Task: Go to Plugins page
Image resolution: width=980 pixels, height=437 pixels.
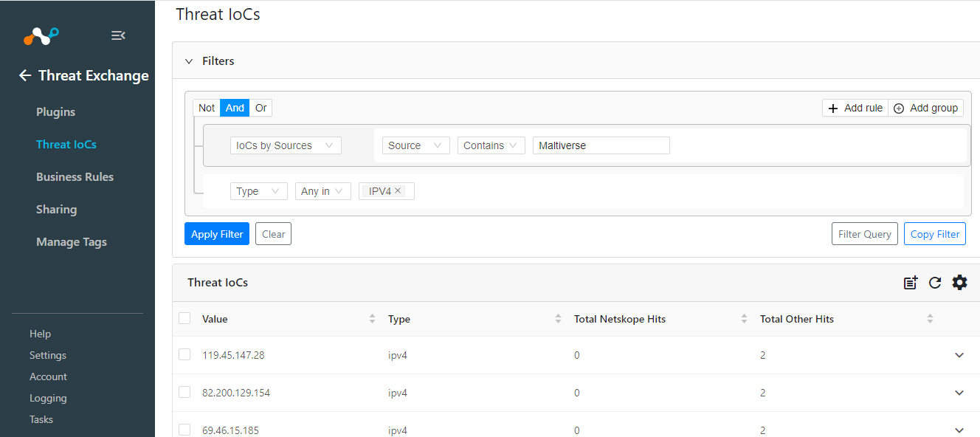Action: click(x=55, y=112)
